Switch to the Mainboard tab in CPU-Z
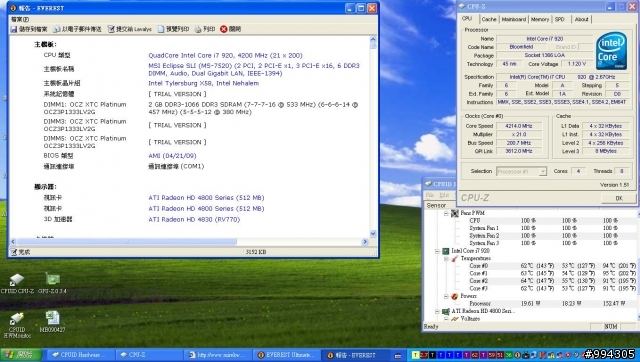Viewport: 640px width, 362px height. (x=513, y=19)
